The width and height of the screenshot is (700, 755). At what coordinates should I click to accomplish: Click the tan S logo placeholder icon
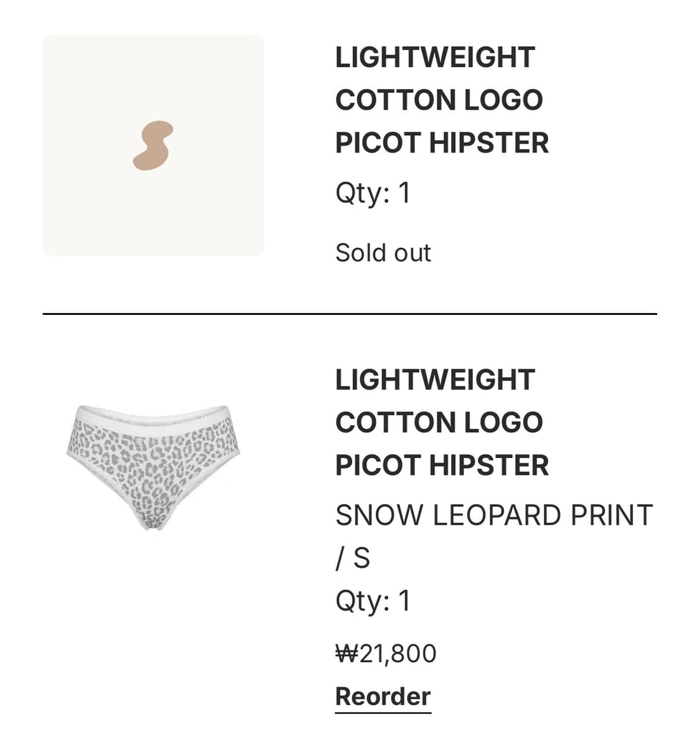click(152, 145)
